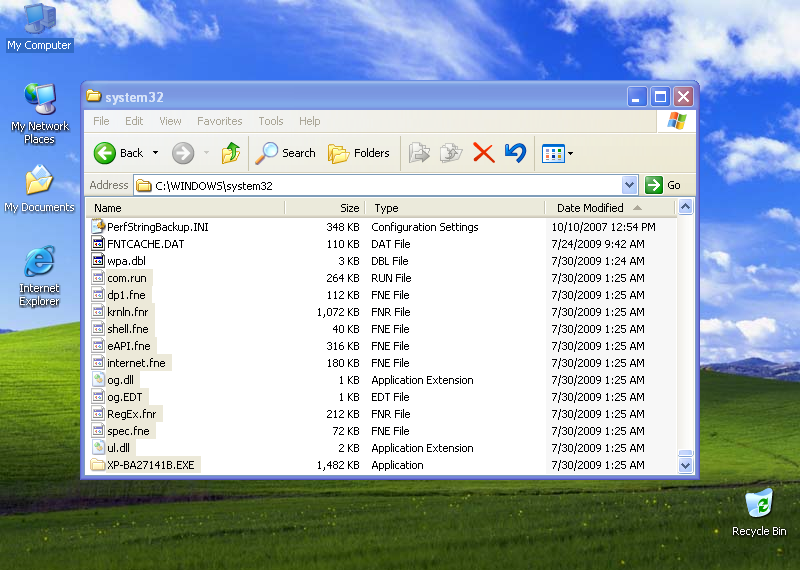Click the red Delete icon
The width and height of the screenshot is (800, 570).
tap(483, 153)
